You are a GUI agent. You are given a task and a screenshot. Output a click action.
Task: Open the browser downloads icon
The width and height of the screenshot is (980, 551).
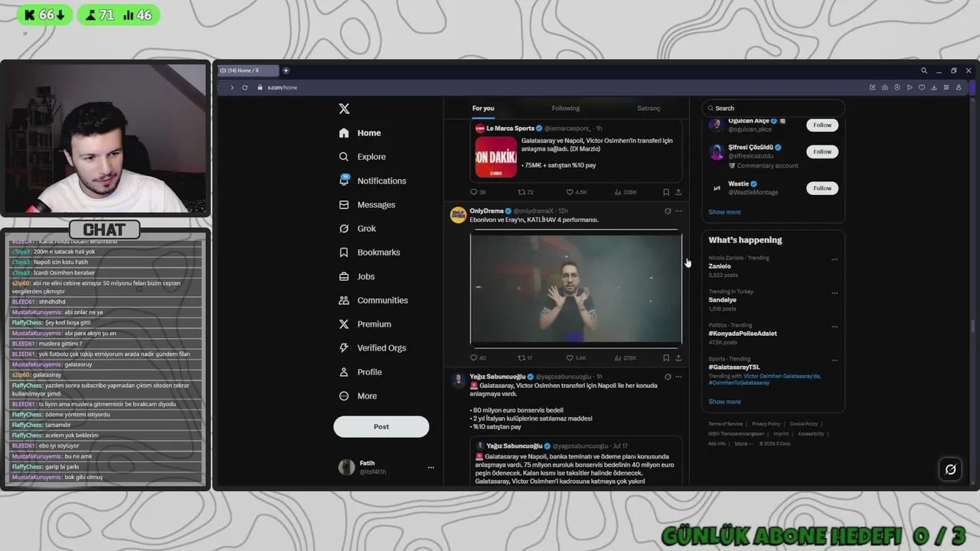pos(934,87)
